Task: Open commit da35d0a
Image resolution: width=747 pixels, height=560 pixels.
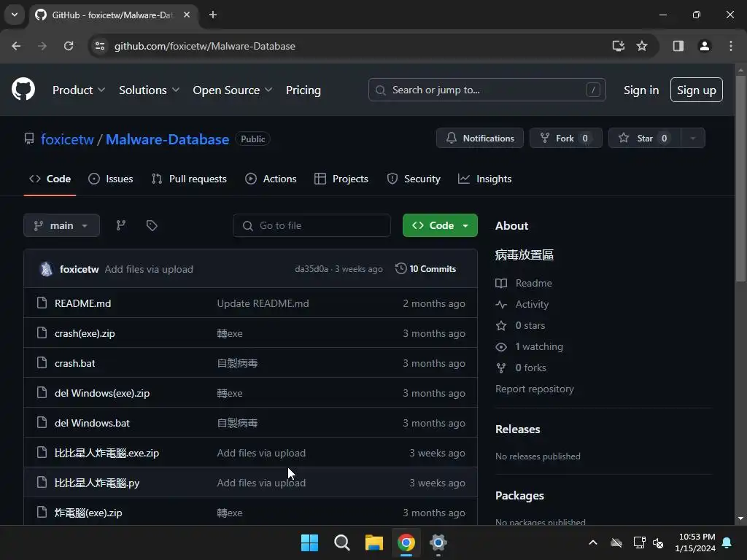Action: pos(311,269)
